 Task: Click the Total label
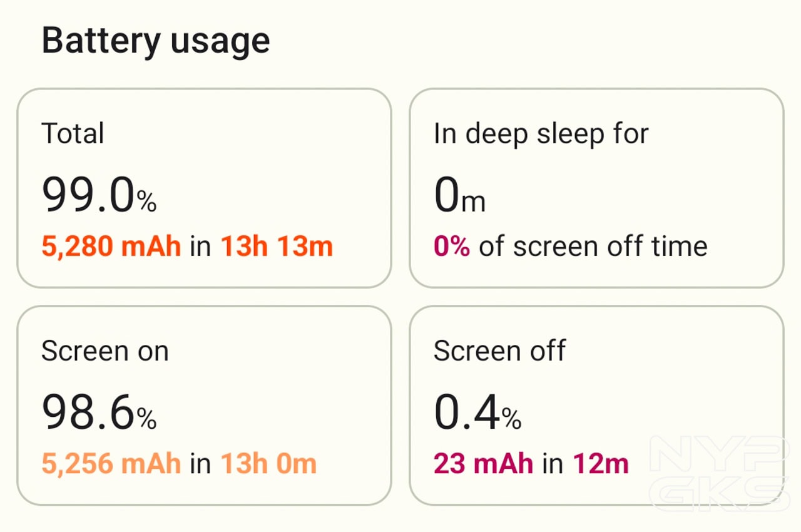pos(73,134)
